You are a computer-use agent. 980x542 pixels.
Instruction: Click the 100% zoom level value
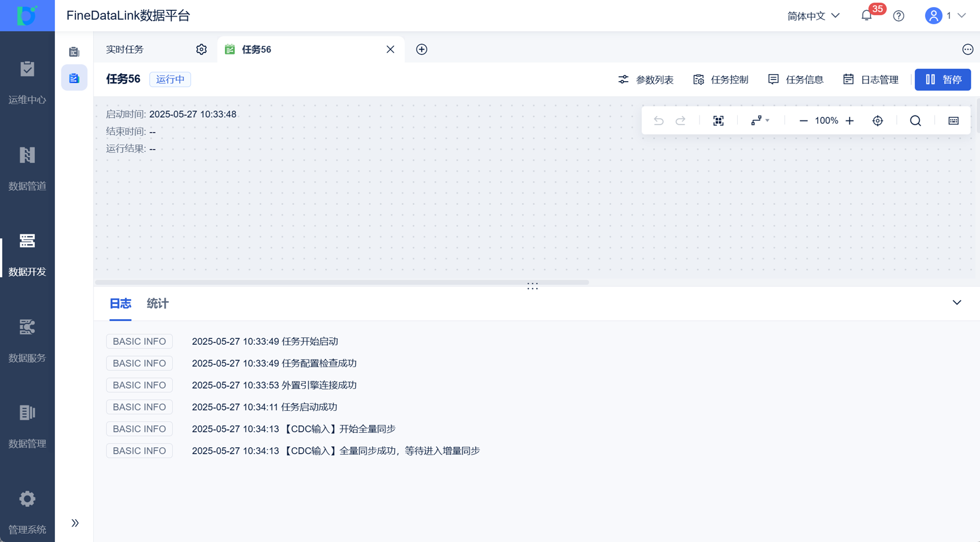click(826, 120)
